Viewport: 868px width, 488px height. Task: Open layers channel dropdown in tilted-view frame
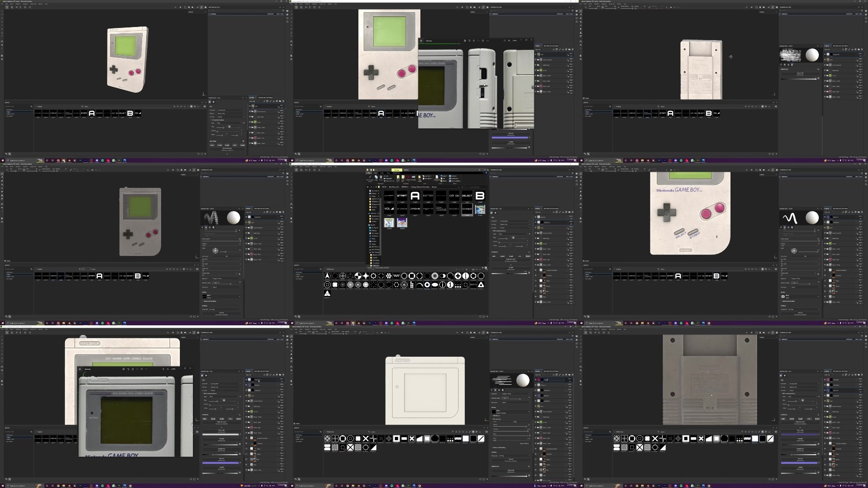[253, 101]
